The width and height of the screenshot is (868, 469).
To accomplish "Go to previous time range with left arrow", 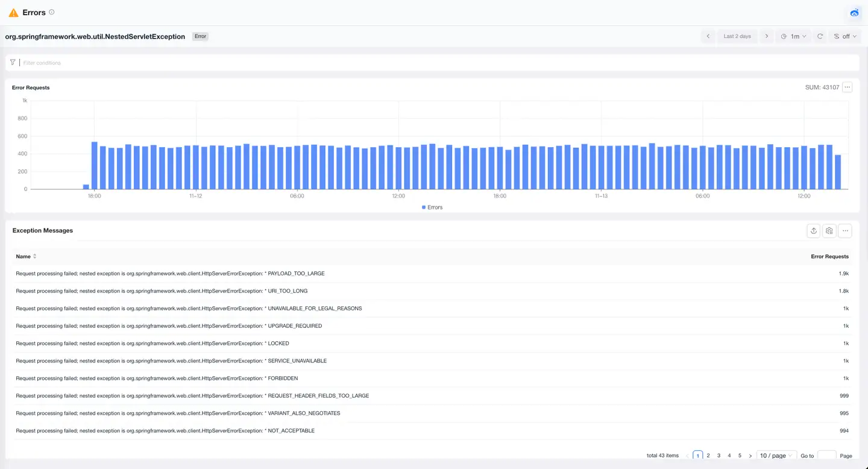I will click(708, 36).
